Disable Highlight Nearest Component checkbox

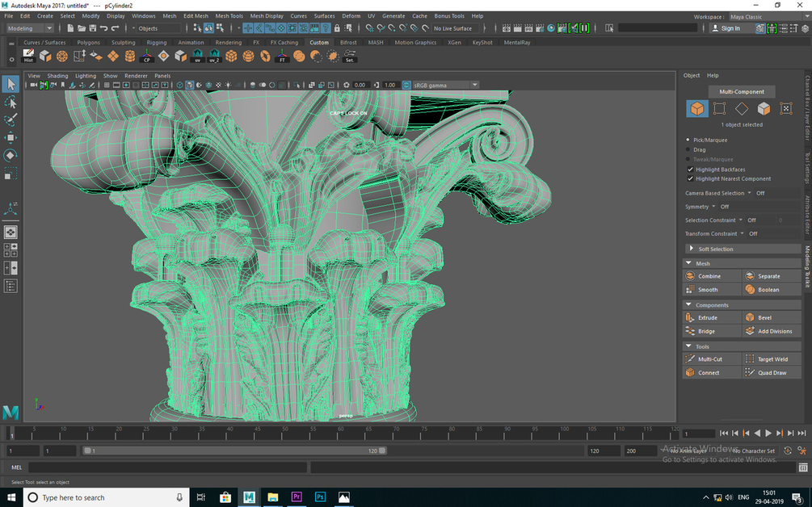click(x=689, y=178)
